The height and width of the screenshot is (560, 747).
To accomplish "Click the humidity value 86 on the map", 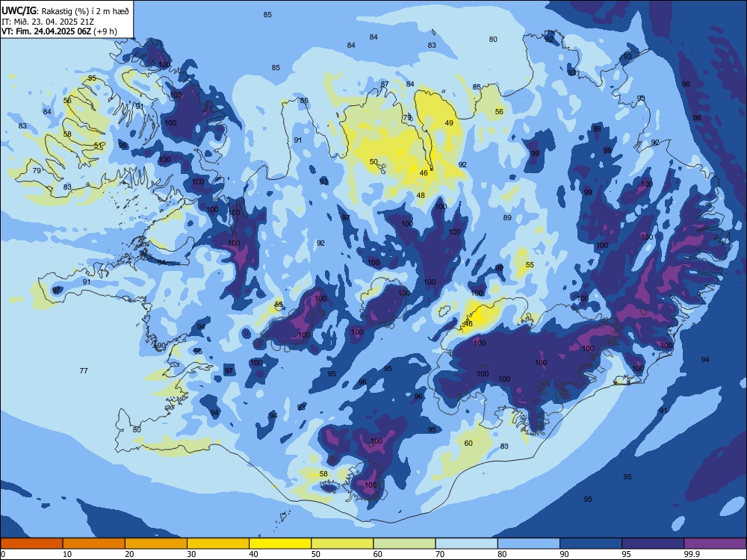I will click(304, 101).
